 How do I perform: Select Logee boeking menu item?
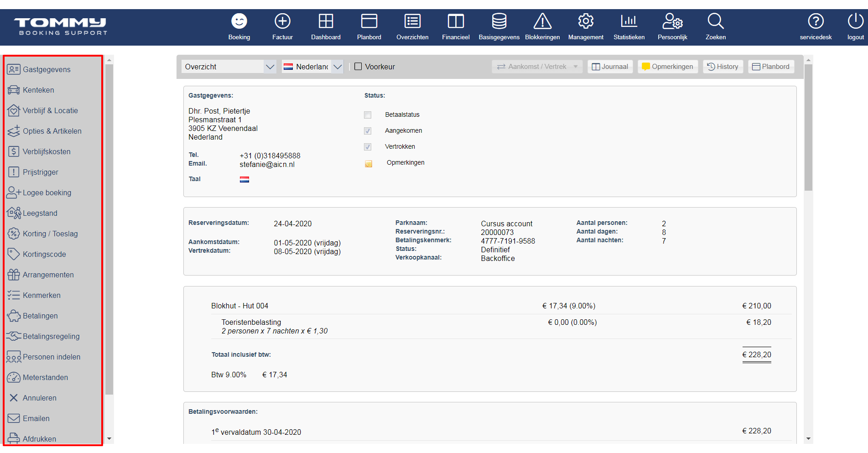pyautogui.click(x=47, y=193)
